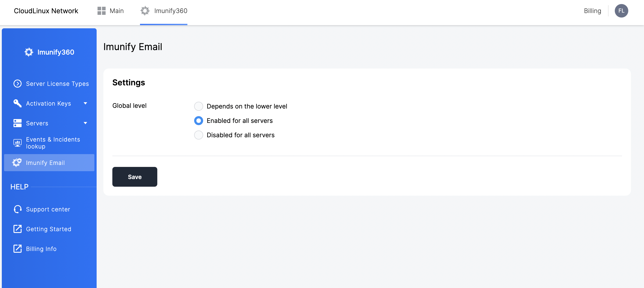This screenshot has width=644, height=288.
Task: Click the Save button
Action: [x=135, y=177]
